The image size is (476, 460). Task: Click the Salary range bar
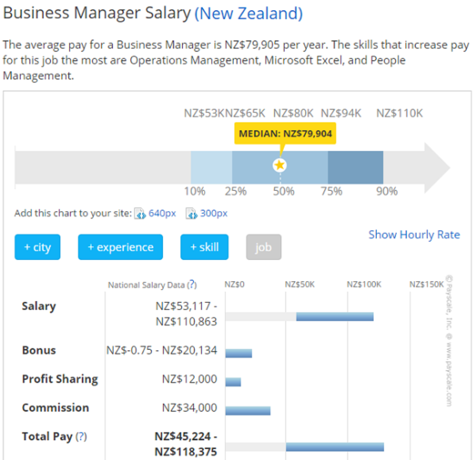335,316
